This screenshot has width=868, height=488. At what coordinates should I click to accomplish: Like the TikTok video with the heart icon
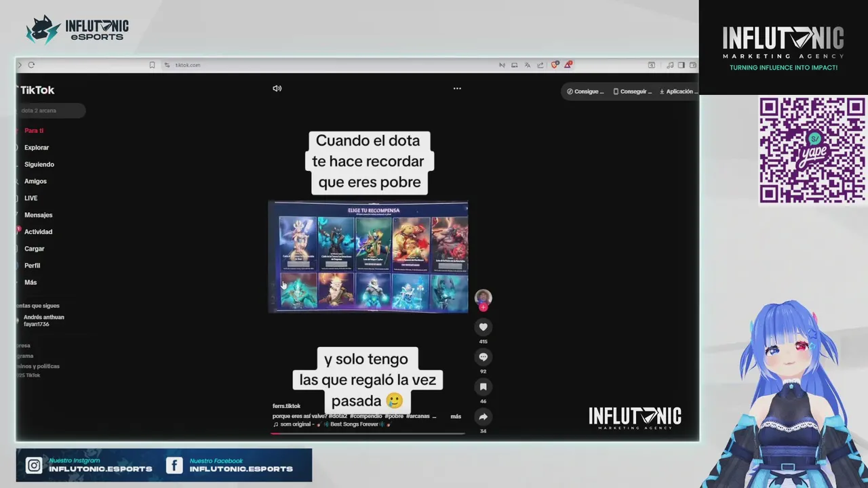coord(483,327)
